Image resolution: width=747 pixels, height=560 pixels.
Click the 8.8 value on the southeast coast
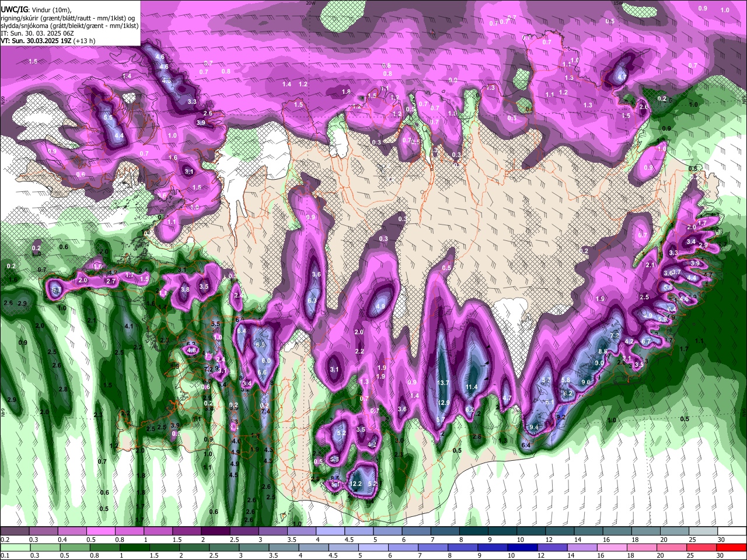click(603, 351)
